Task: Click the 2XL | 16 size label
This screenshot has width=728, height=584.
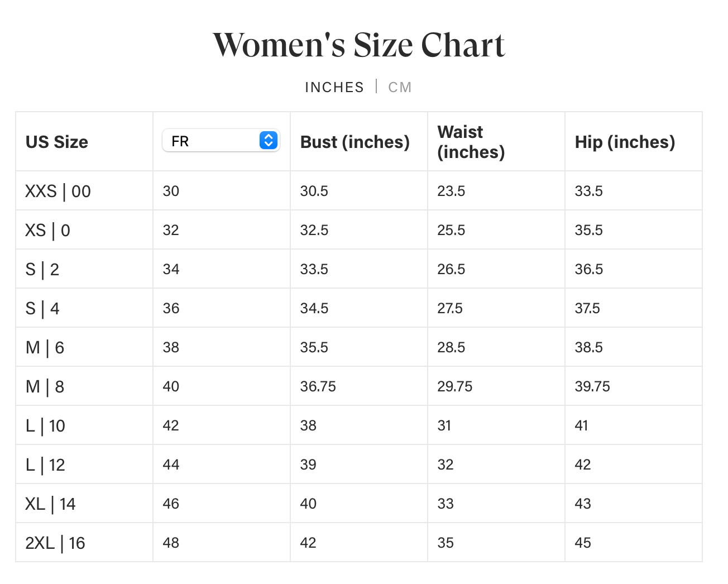Action: [x=55, y=543]
